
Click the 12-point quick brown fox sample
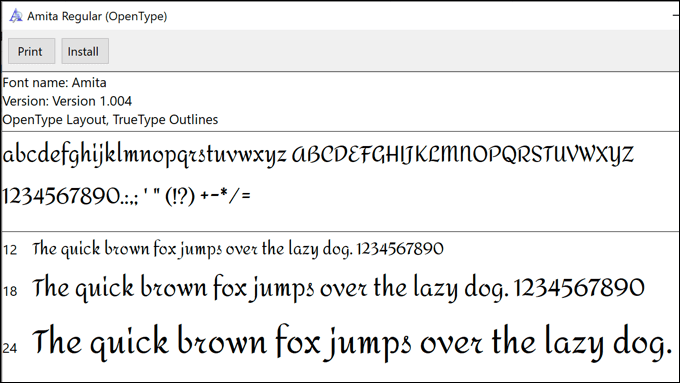click(238, 249)
